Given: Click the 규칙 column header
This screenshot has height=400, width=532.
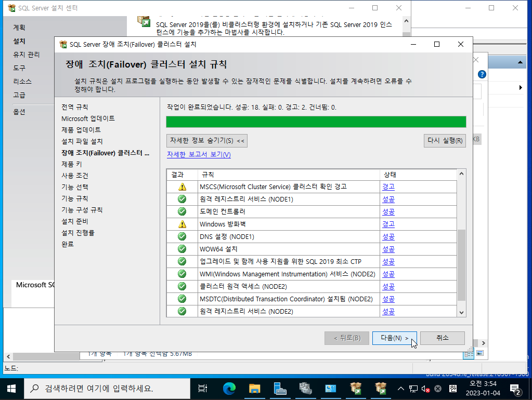Looking at the screenshot, I should tap(289, 175).
